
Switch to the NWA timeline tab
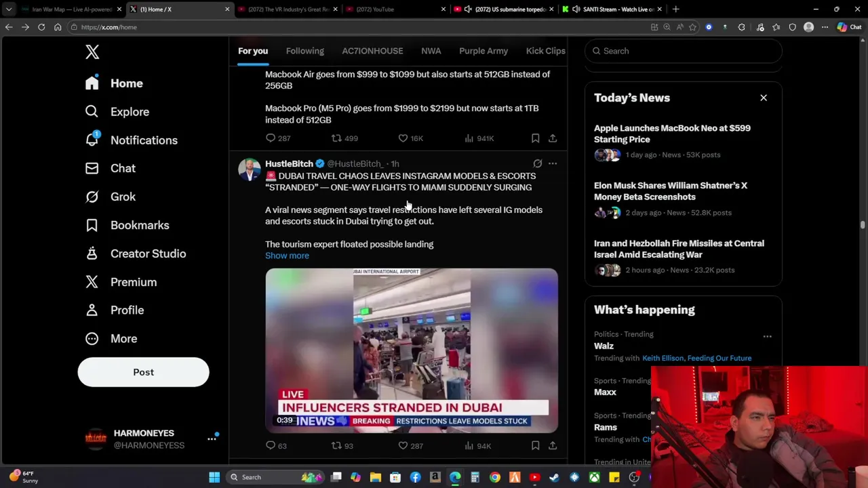pos(431,51)
